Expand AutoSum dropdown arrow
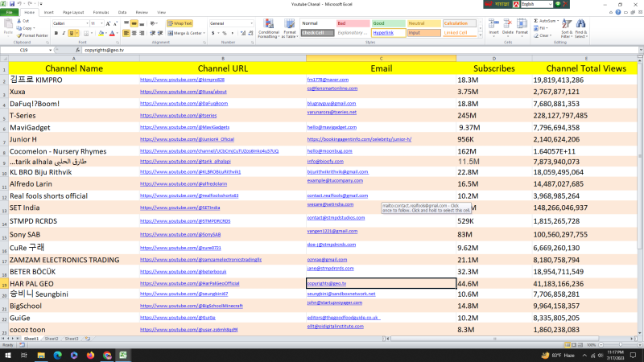This screenshot has height=362, width=644. tap(558, 21)
